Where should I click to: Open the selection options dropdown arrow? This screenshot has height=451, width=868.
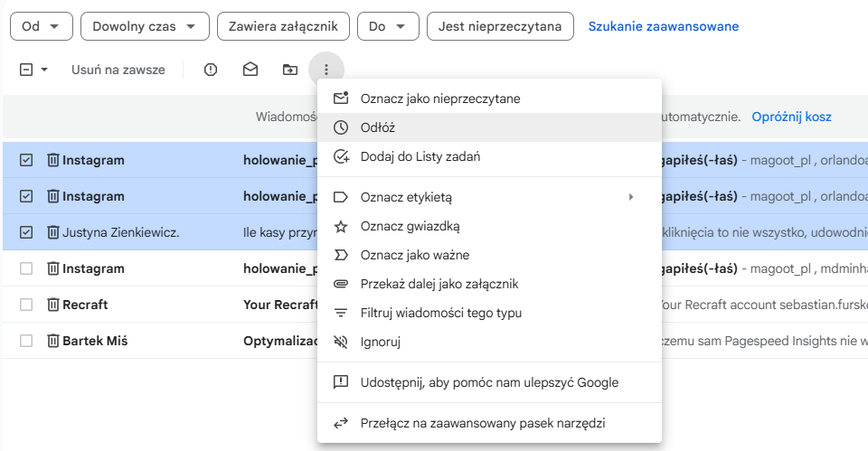(x=44, y=70)
